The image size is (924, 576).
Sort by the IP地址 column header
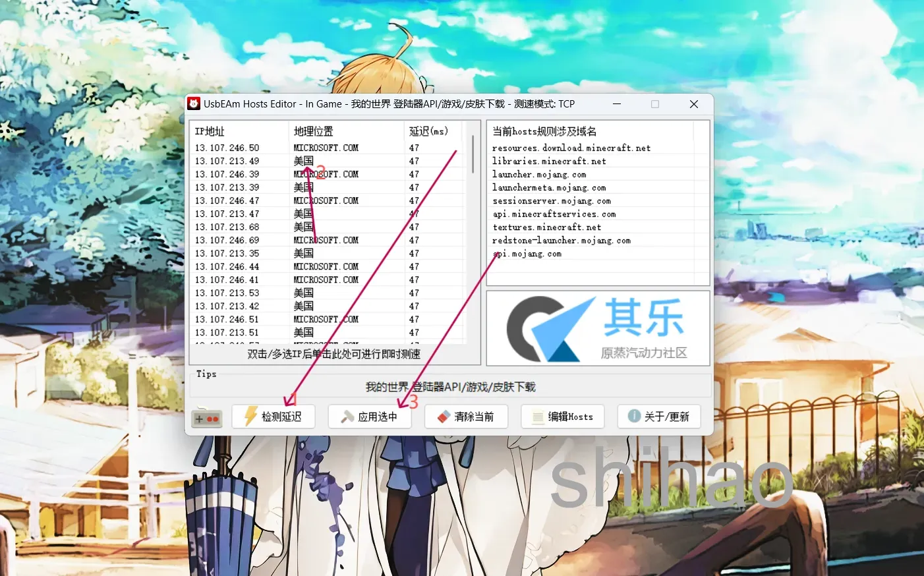pyautogui.click(x=210, y=131)
